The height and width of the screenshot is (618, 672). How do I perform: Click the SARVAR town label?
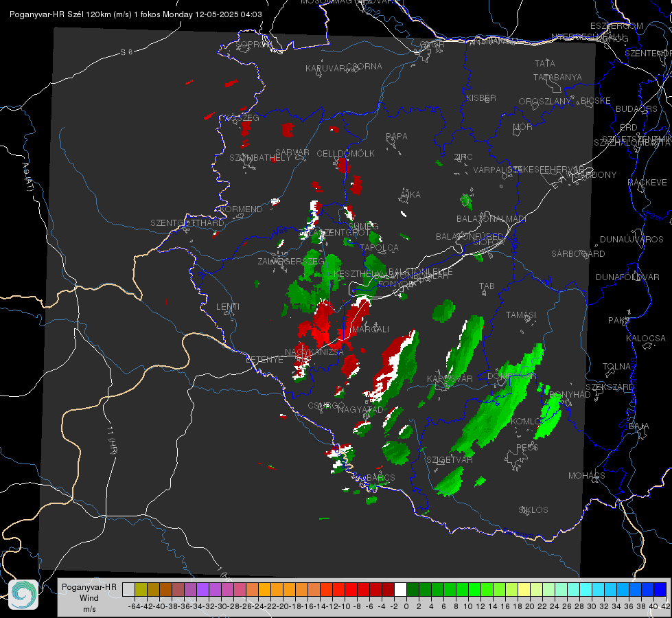click(x=292, y=152)
